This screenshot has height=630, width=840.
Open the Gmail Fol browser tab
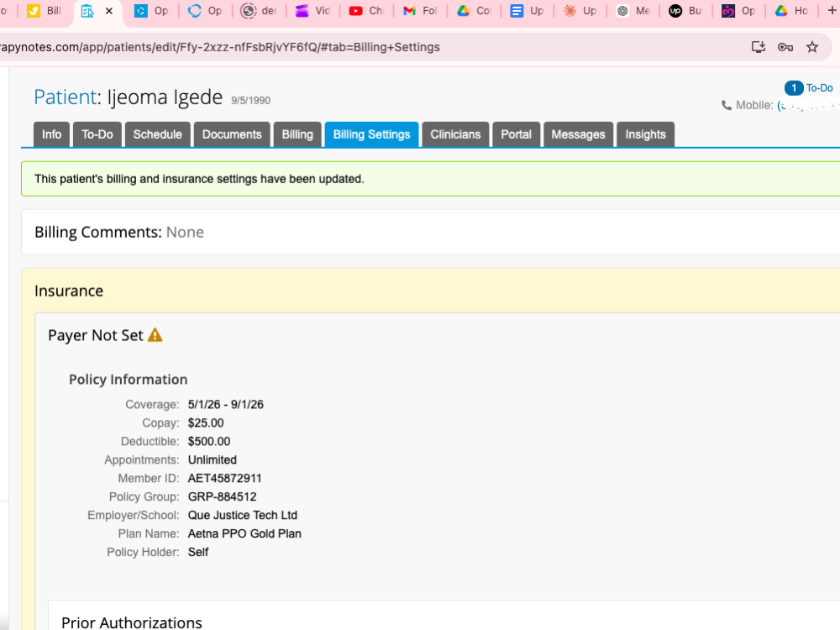click(420, 11)
